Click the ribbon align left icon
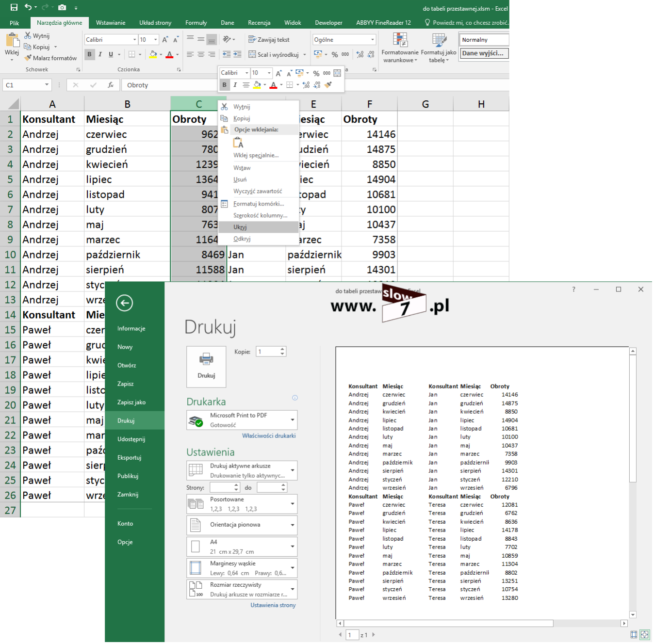654x644 pixels. [x=190, y=55]
